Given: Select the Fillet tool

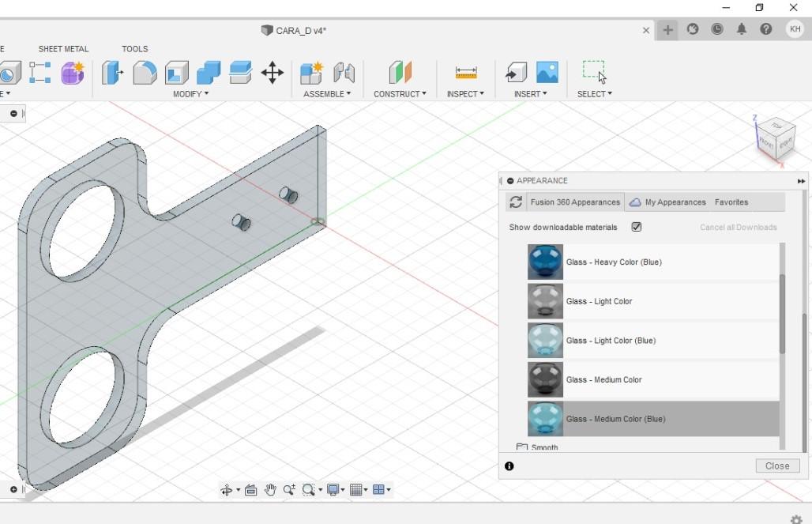Looking at the screenshot, I should point(145,73).
